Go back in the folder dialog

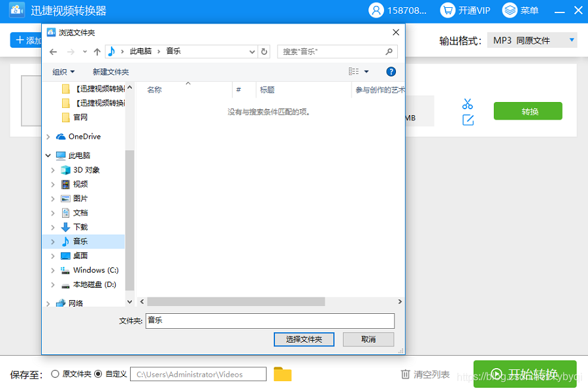[x=54, y=52]
